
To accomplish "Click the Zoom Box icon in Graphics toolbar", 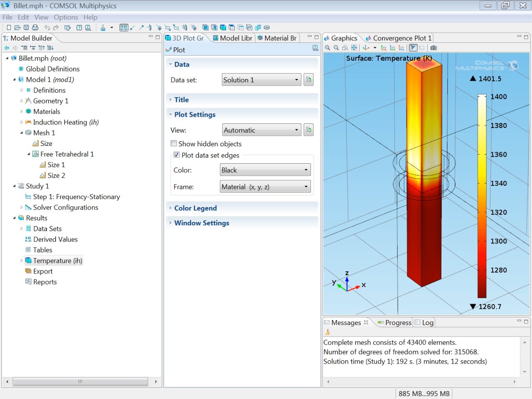I will coord(345,48).
